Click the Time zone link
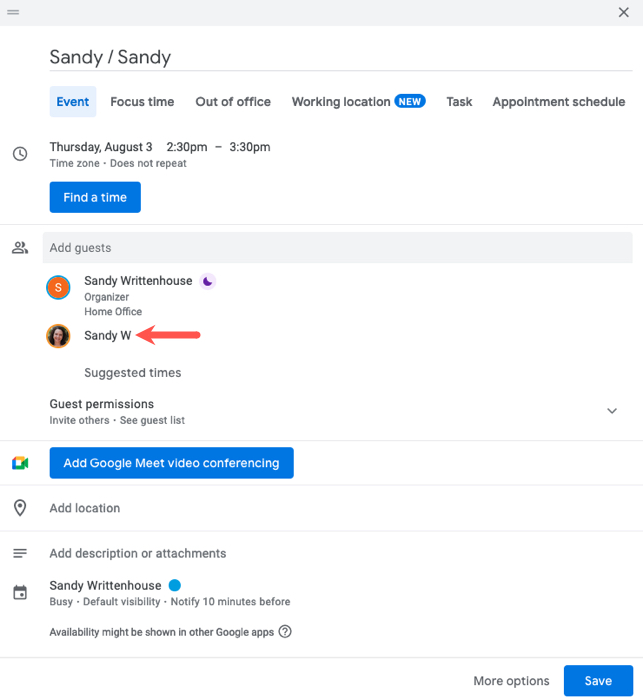Screen dimensions: 643x700 [x=75, y=163]
